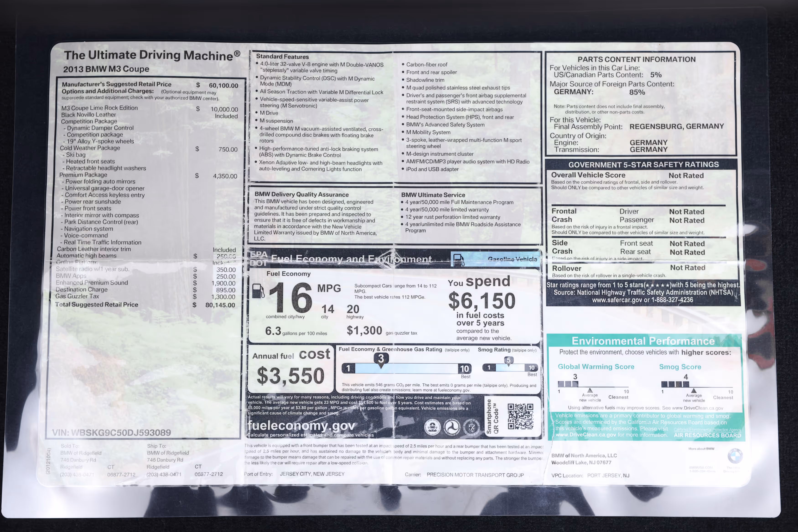
Task: Select the "Carbon-fiber roof" feature
Action: point(427,65)
